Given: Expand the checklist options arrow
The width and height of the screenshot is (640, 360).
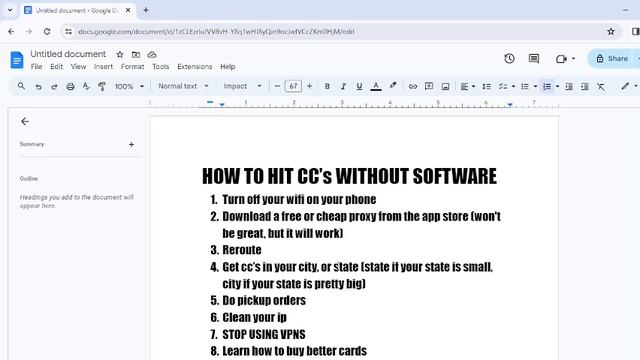Looking at the screenshot, I should click(x=513, y=87).
